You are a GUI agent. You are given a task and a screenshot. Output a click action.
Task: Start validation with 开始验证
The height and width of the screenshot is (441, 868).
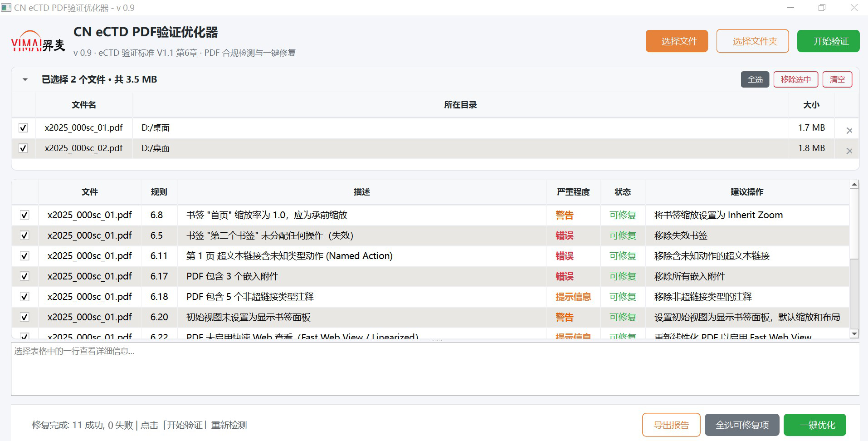pyautogui.click(x=828, y=41)
